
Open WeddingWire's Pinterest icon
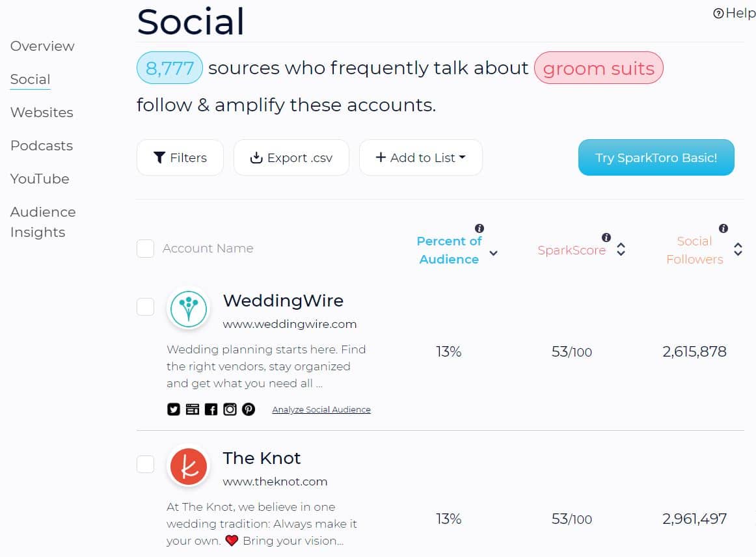[x=249, y=409]
